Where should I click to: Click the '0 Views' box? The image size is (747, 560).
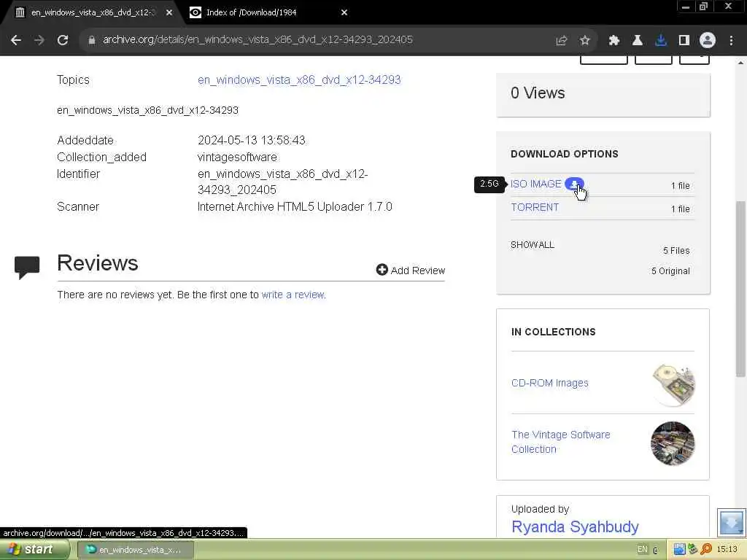click(603, 93)
